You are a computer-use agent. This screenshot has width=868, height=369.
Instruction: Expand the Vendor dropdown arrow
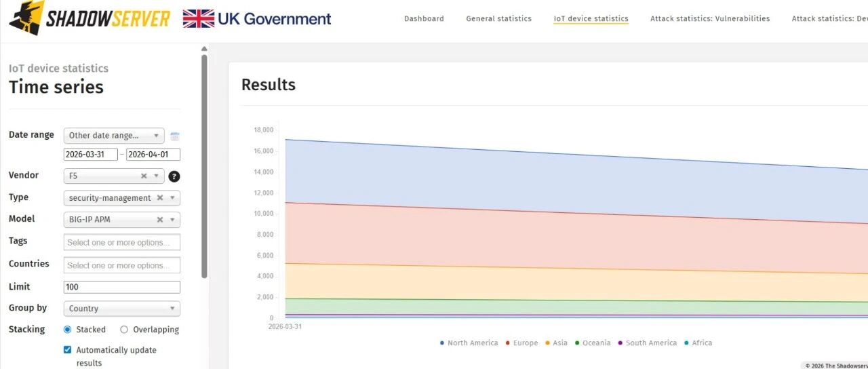pyautogui.click(x=157, y=176)
